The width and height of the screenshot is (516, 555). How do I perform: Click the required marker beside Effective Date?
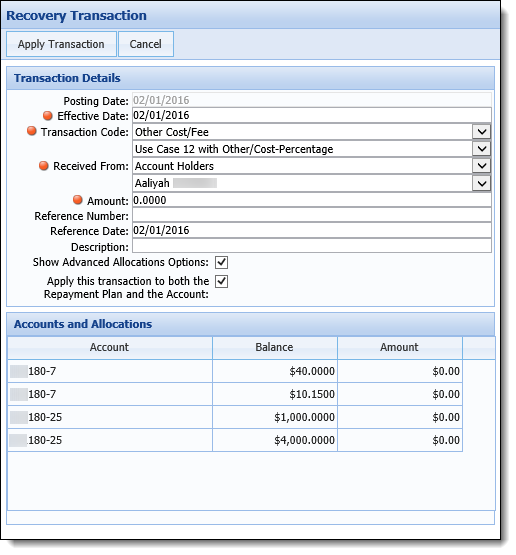coord(48,115)
